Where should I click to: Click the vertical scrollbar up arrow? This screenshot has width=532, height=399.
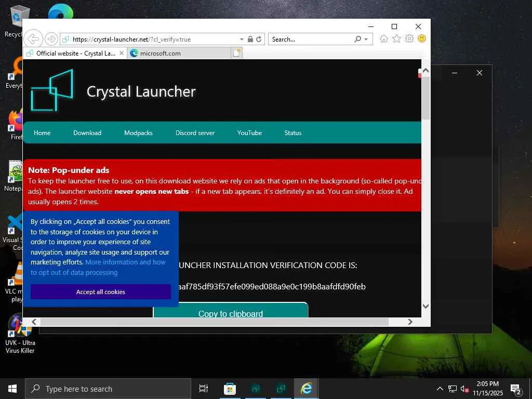[425, 71]
